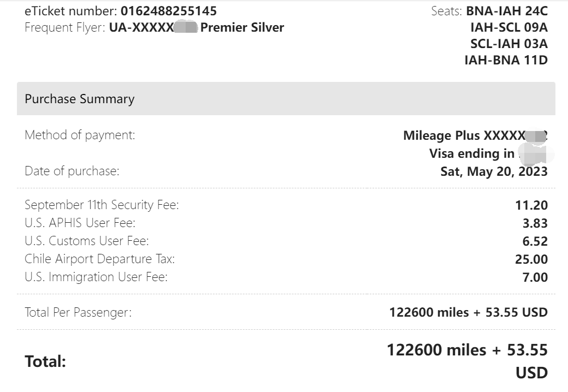
Task: Select the Frequent Flyer Premier Silver text
Action: (x=242, y=27)
